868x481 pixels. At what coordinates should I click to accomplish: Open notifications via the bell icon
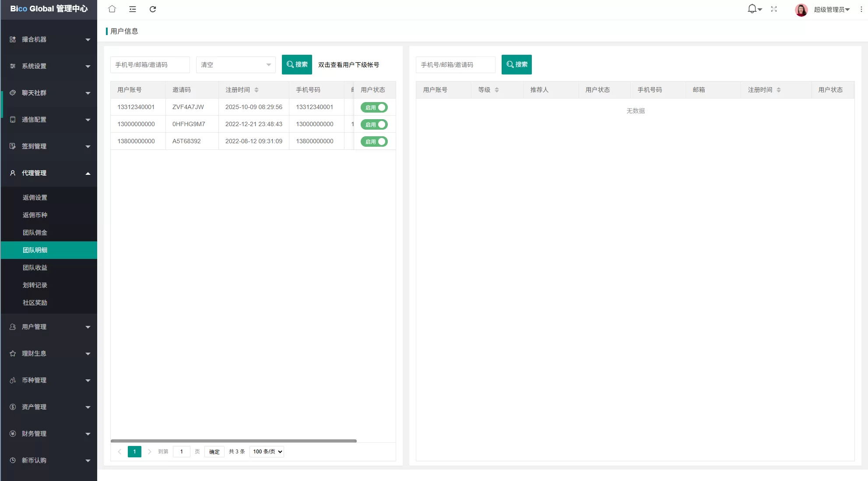coord(752,9)
